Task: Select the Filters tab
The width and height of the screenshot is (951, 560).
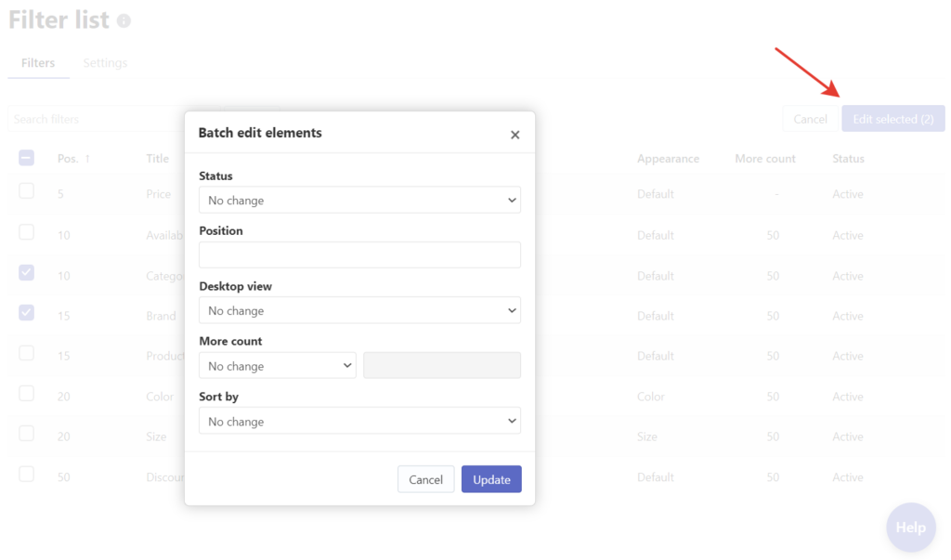Action: point(38,62)
